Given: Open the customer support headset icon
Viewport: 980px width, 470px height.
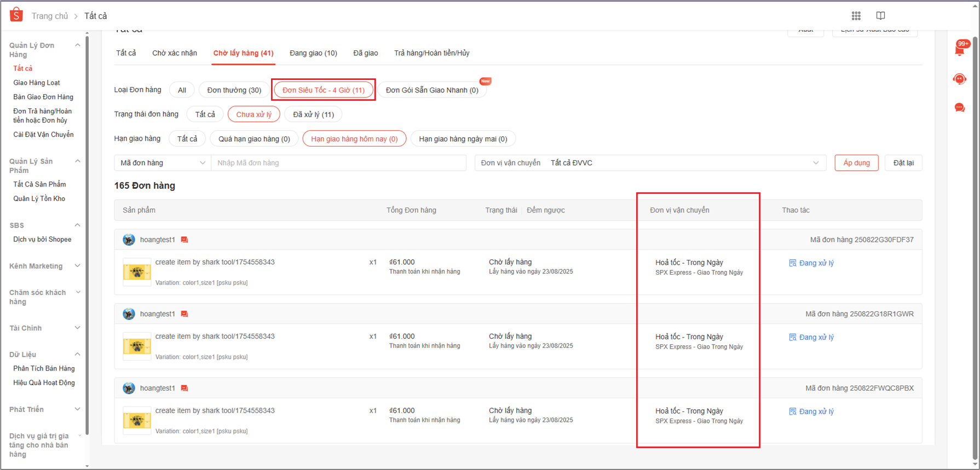Looking at the screenshot, I should 960,79.
